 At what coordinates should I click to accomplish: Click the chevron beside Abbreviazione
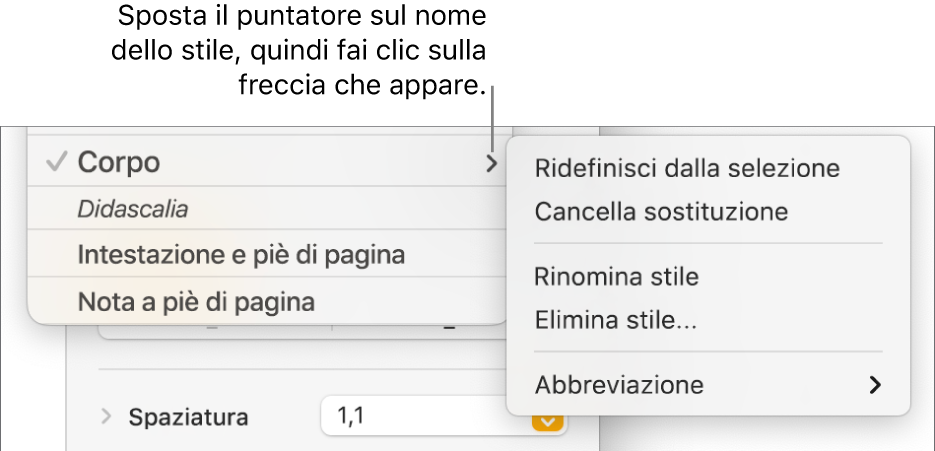pyautogui.click(x=875, y=385)
